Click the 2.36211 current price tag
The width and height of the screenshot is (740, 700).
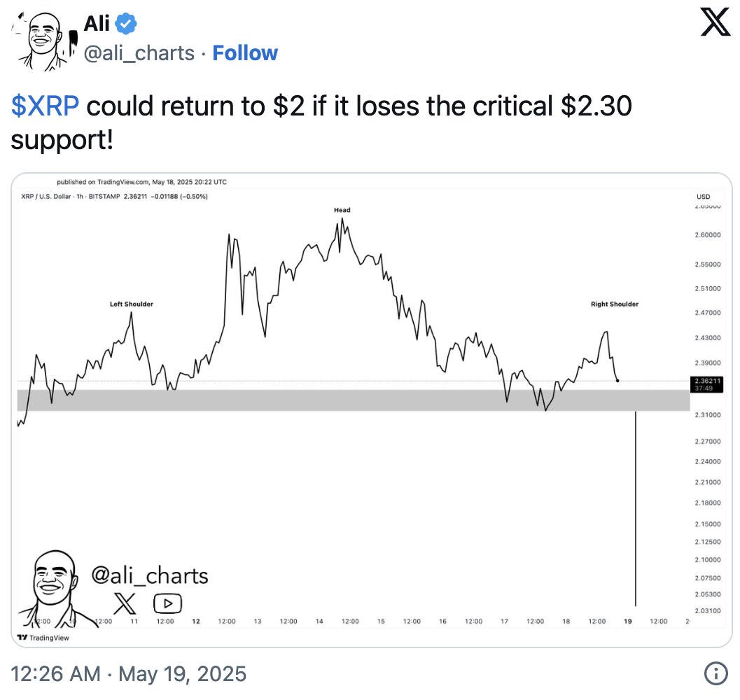tap(707, 384)
